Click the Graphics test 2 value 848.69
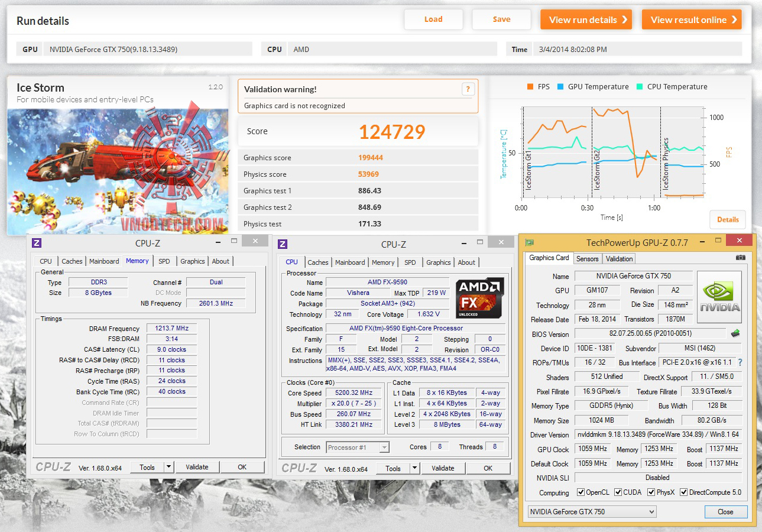Viewport: 762px width, 532px height. point(370,207)
